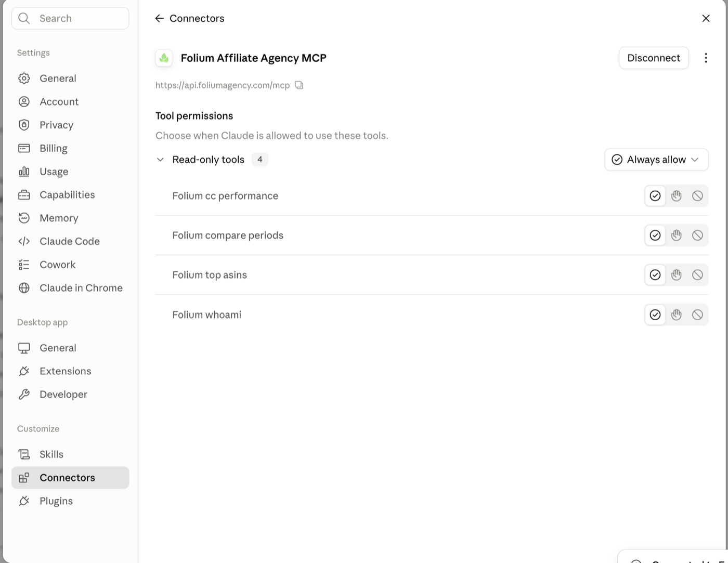The width and height of the screenshot is (728, 563).
Task: Open Developer settings
Action: [70, 395]
